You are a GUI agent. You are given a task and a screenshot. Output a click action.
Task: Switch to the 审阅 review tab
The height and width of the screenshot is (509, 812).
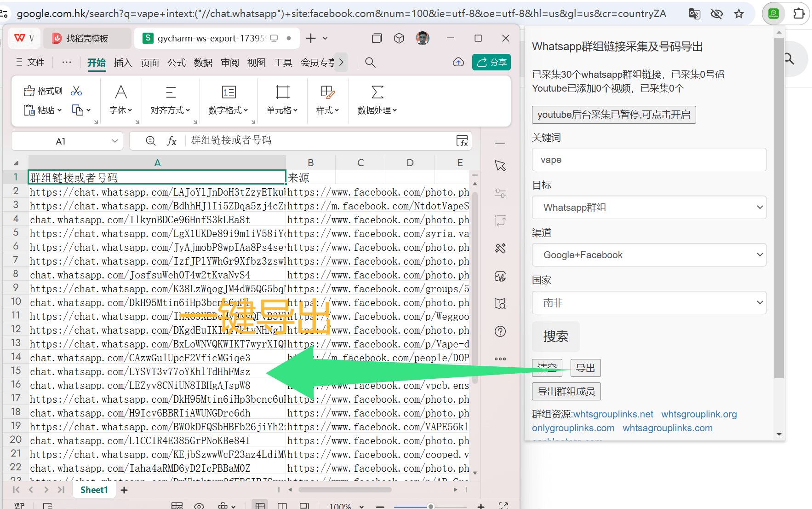pos(229,63)
